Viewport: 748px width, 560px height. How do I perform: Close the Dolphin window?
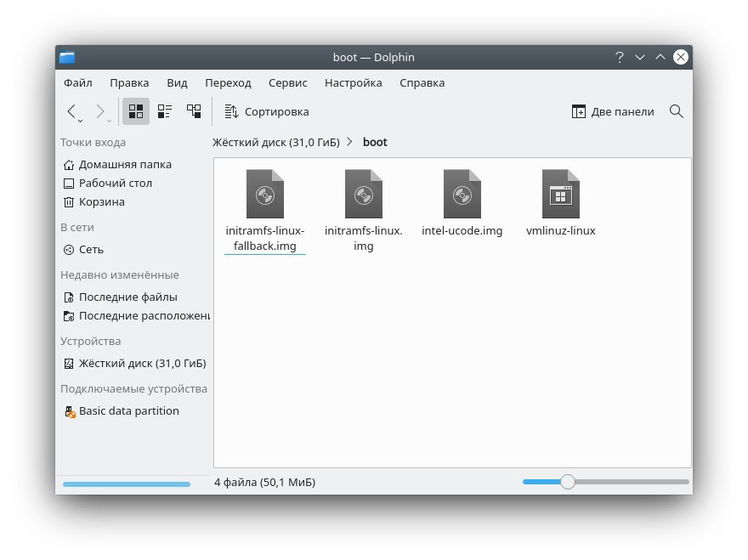point(681,57)
